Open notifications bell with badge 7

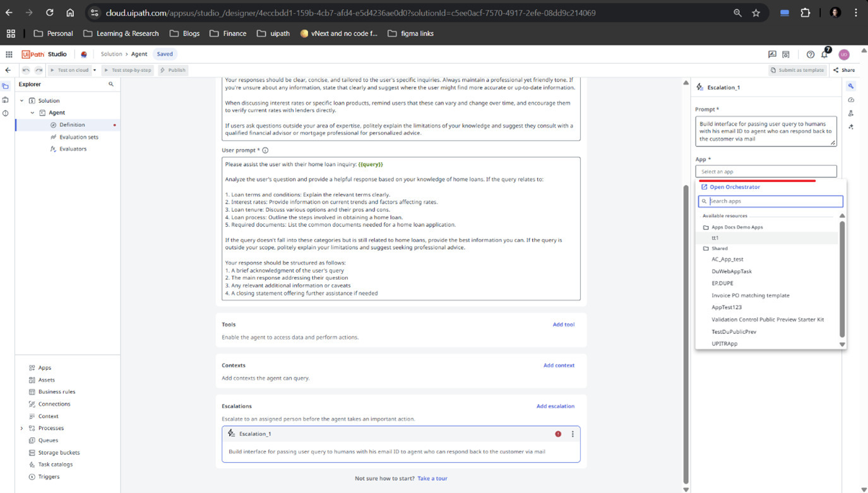[825, 54]
